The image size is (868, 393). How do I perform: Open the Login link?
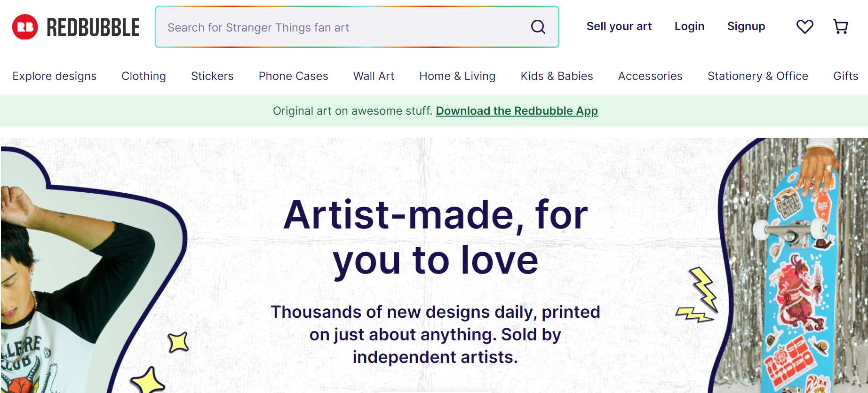[x=689, y=26]
